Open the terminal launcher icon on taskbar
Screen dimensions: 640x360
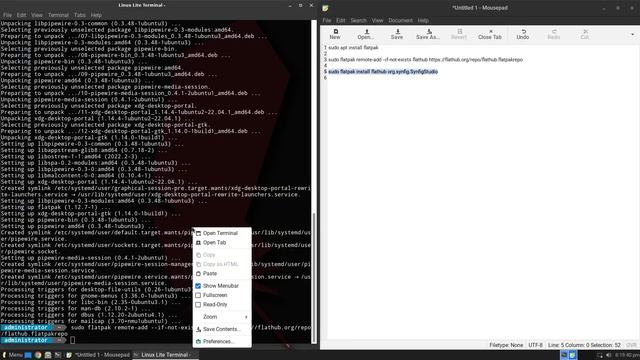[58, 355]
